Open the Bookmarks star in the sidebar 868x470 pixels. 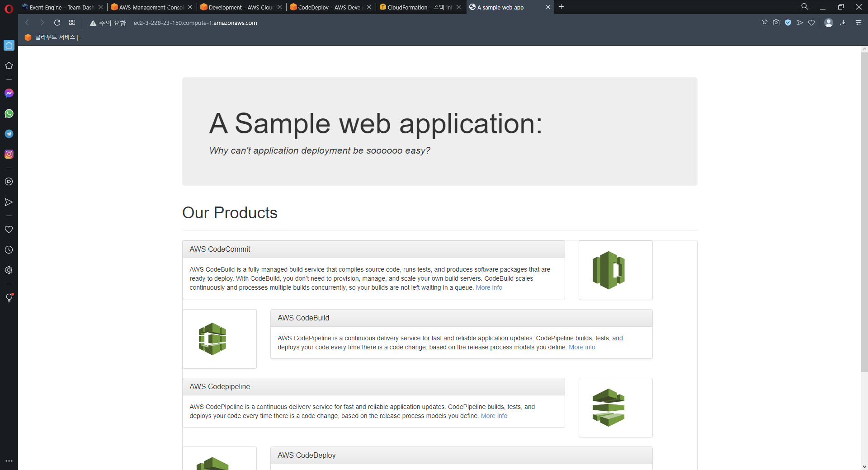(x=9, y=66)
